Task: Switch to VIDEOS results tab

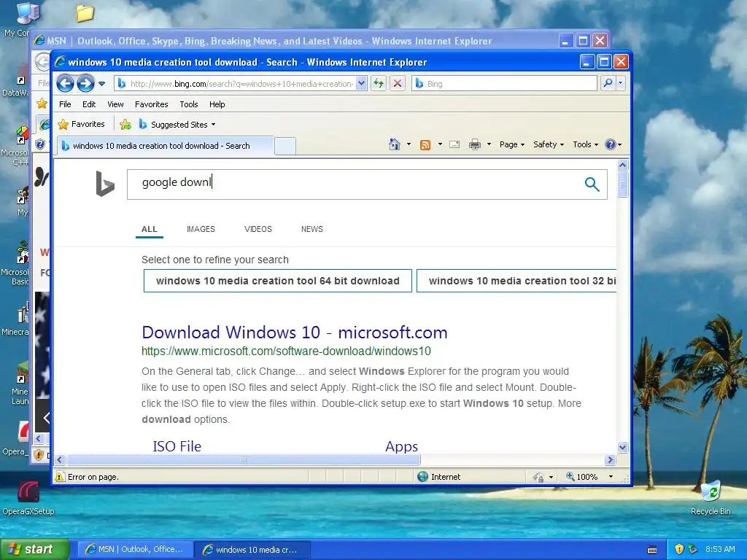Action: pos(258,229)
